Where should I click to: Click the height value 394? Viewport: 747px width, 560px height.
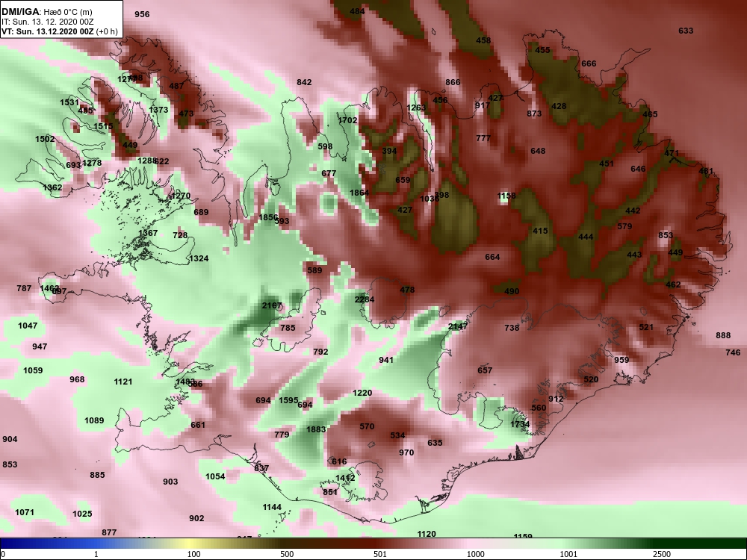(x=389, y=151)
